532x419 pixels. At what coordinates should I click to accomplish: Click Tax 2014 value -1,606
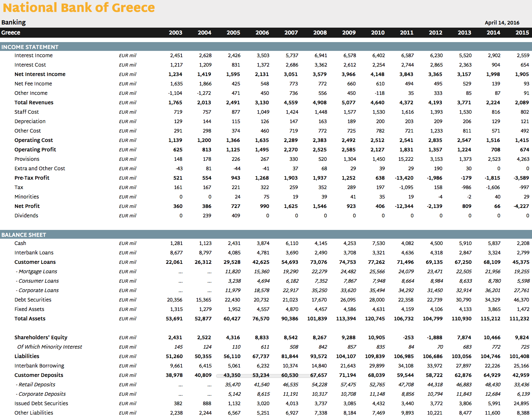(493, 188)
